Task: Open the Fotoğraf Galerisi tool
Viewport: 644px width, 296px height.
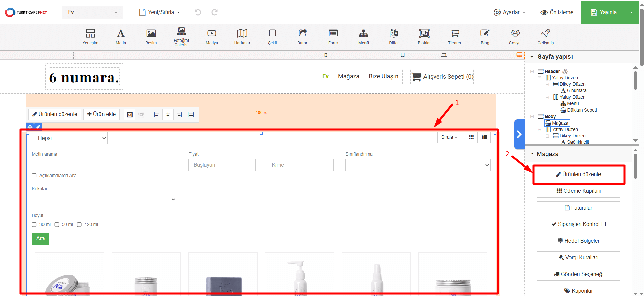Action: click(x=181, y=36)
